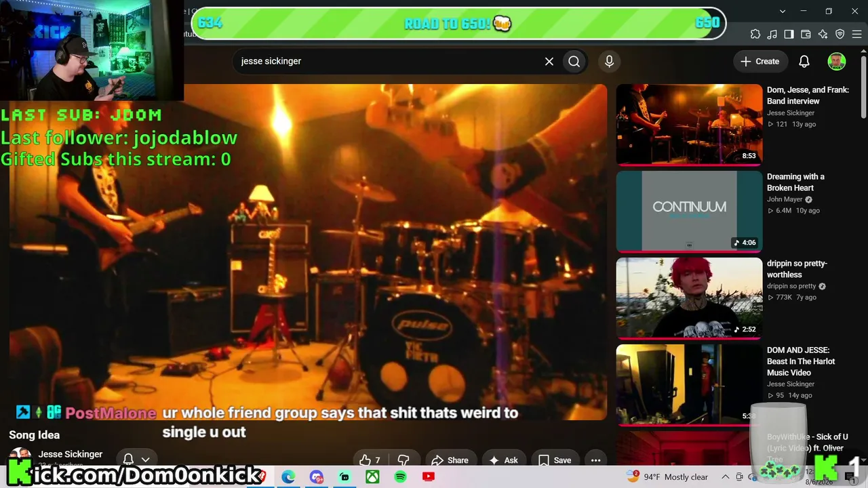Open the three-dot more actions menu
This screenshot has height=488, width=868.
pyautogui.click(x=595, y=460)
